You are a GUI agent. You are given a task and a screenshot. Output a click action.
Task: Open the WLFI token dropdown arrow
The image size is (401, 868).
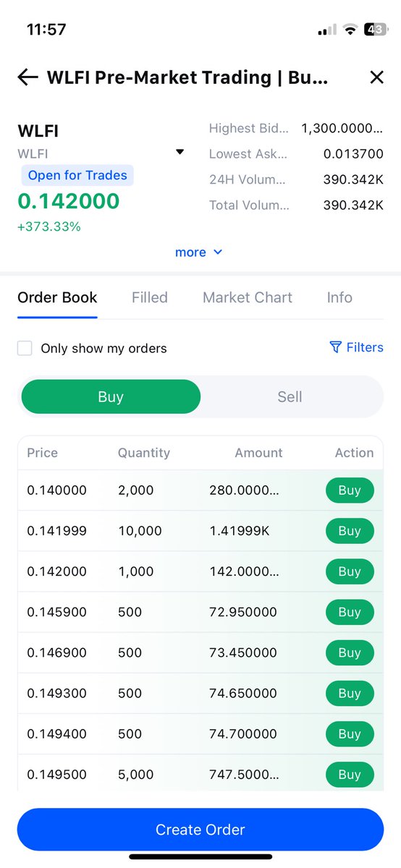[180, 152]
